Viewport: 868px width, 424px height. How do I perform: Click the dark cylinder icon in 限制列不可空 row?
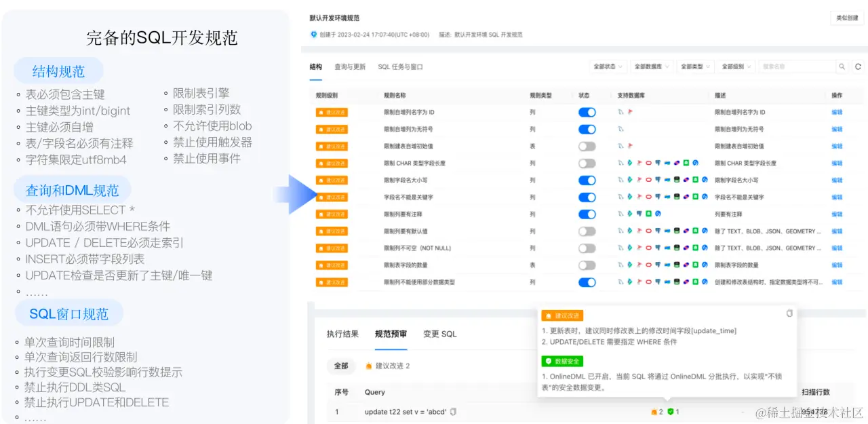pyautogui.click(x=677, y=248)
